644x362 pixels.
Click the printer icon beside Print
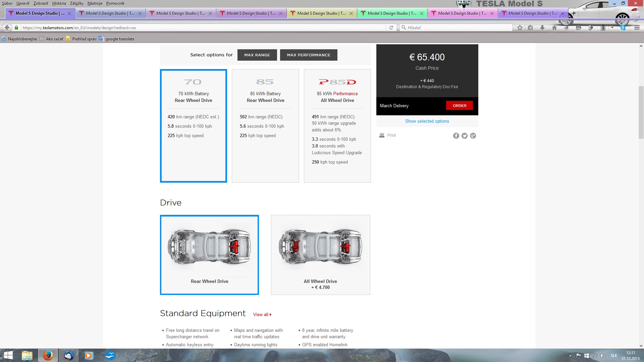pyautogui.click(x=382, y=135)
